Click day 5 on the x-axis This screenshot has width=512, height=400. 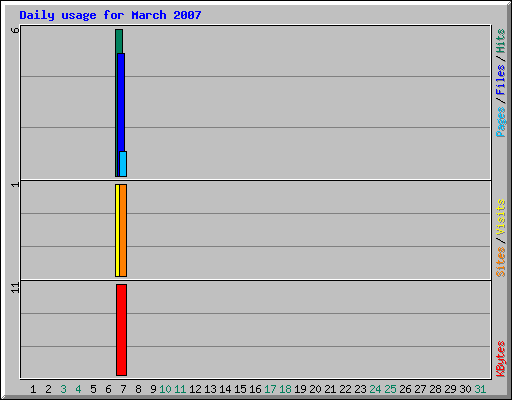pyautogui.click(x=93, y=389)
